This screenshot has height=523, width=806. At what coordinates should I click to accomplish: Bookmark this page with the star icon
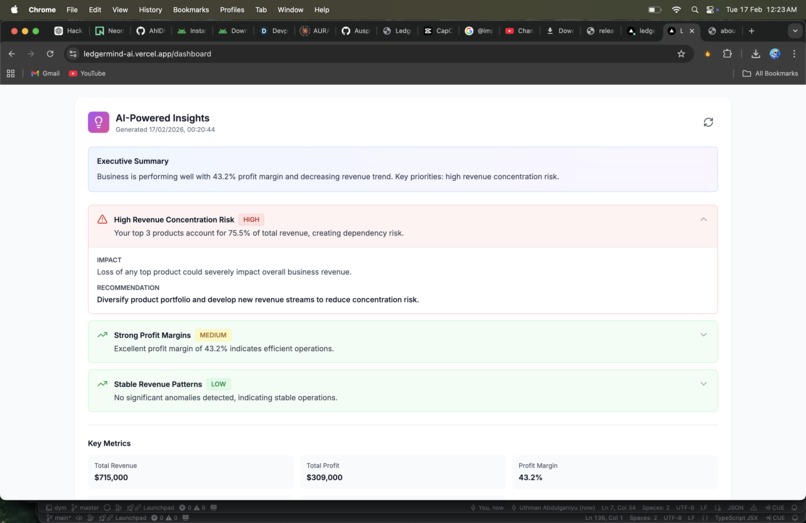coord(681,53)
